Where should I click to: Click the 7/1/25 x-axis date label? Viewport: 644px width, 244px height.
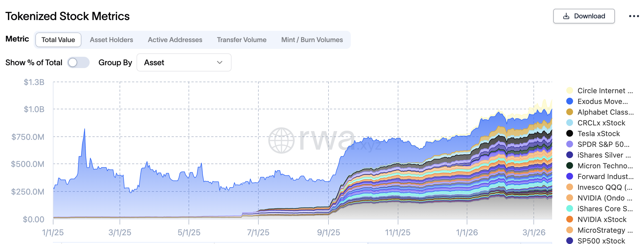(258, 232)
